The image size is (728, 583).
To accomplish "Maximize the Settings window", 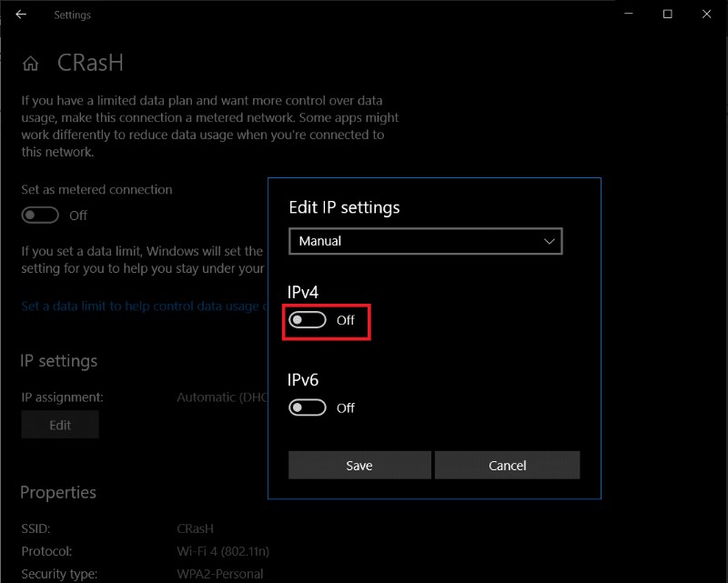I will click(667, 15).
